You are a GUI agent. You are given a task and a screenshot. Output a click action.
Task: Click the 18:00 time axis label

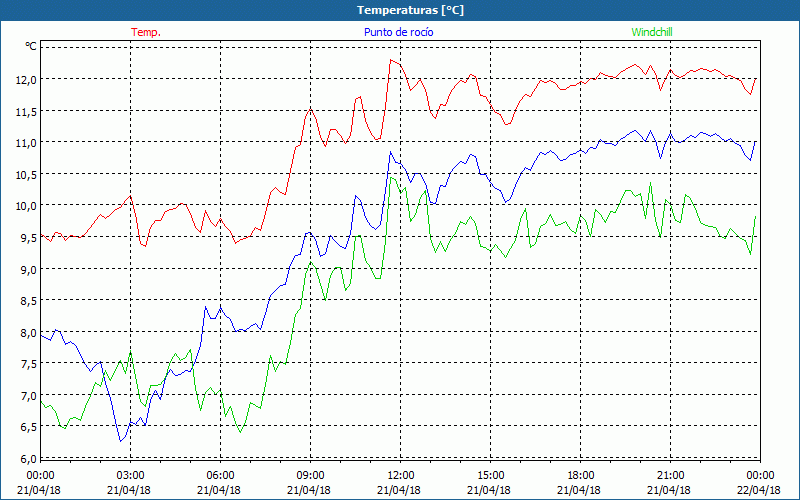[581, 476]
